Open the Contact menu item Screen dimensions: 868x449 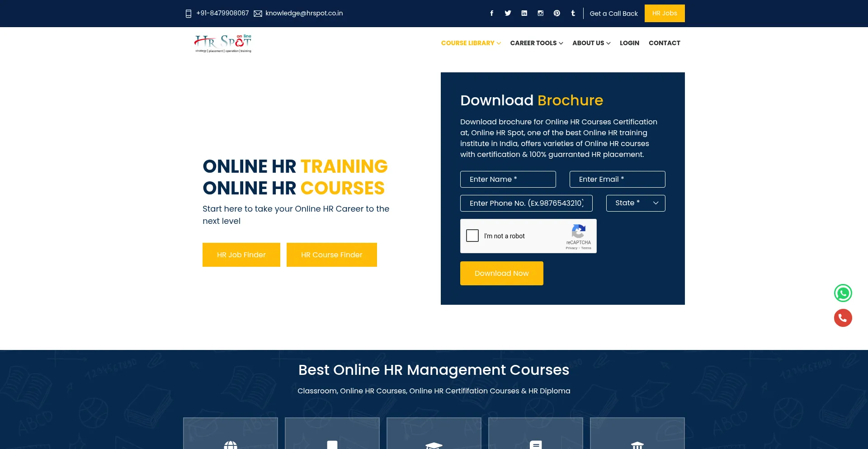pos(664,43)
